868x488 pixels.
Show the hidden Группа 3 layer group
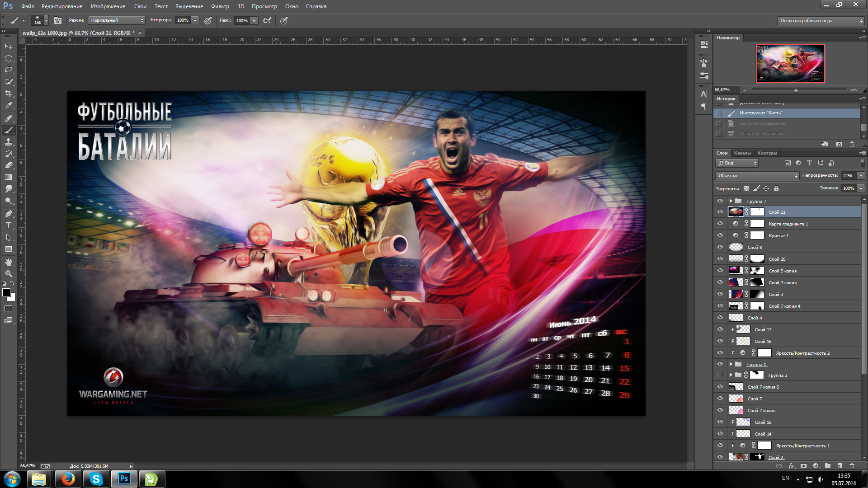[720, 375]
